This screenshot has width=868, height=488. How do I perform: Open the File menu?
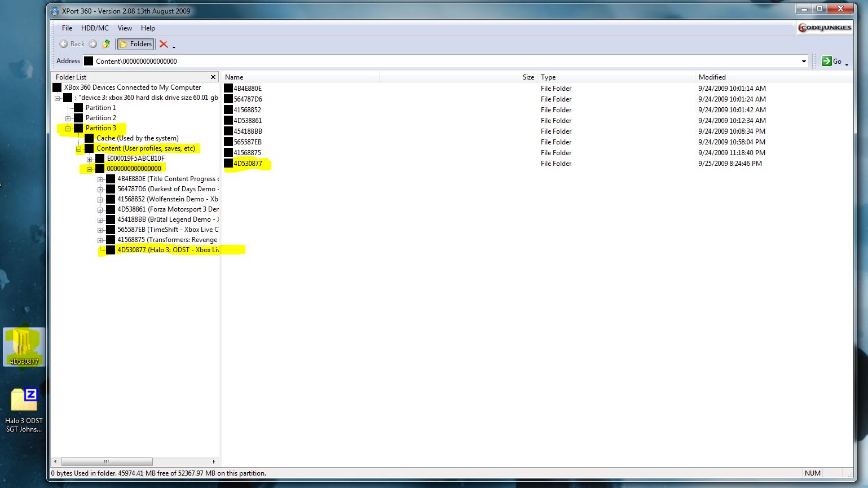click(x=67, y=28)
